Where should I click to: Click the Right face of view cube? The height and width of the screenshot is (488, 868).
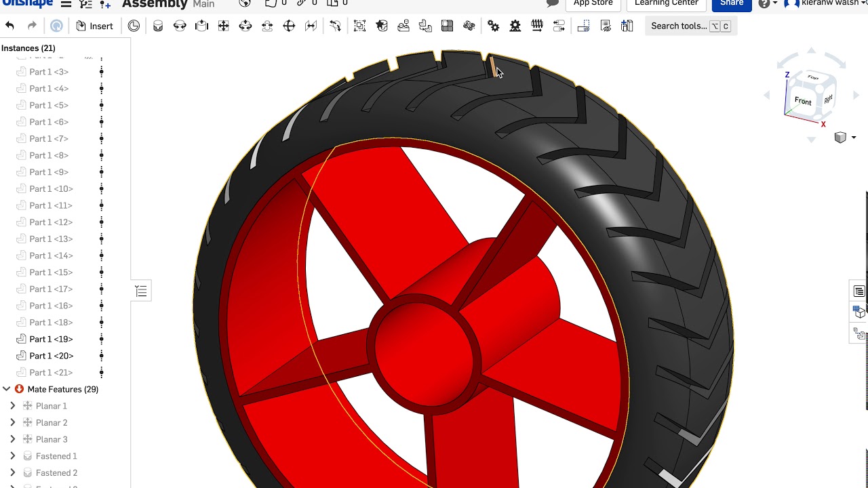(x=828, y=99)
